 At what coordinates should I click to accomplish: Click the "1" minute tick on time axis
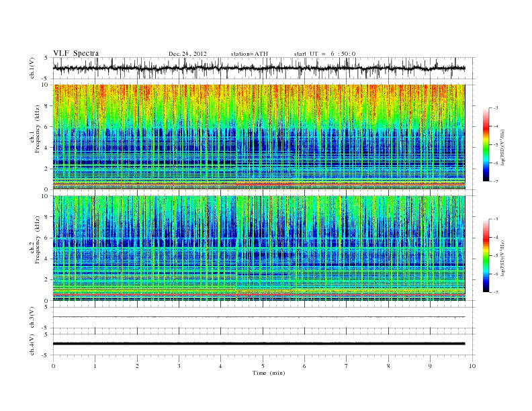click(95, 366)
